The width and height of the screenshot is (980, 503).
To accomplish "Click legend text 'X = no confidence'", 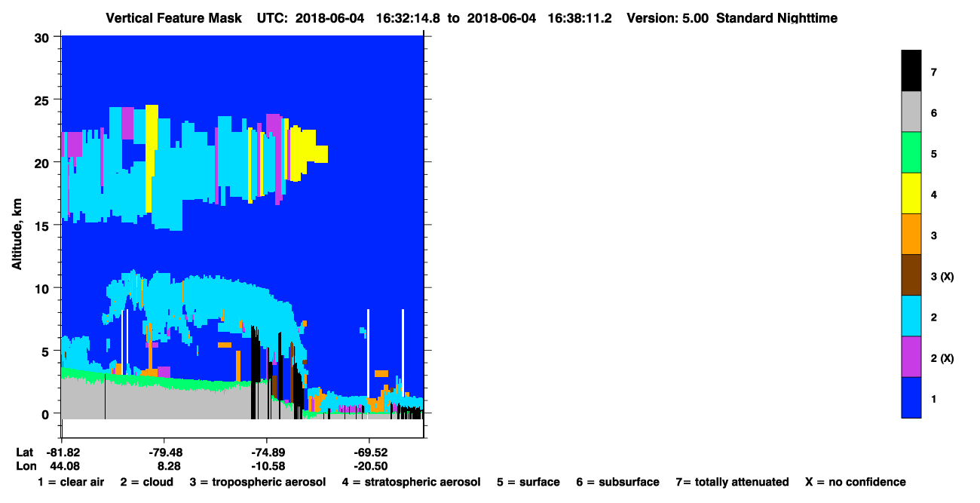I will pyautogui.click(x=856, y=482).
